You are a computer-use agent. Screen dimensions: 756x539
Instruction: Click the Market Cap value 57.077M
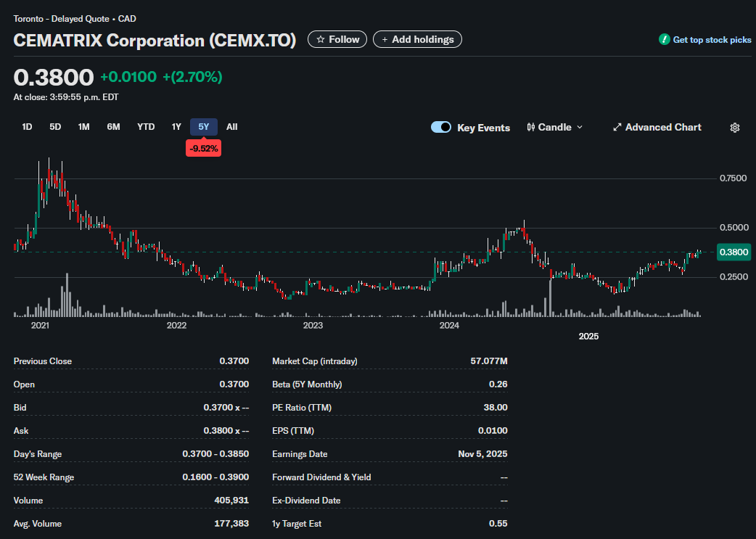489,361
